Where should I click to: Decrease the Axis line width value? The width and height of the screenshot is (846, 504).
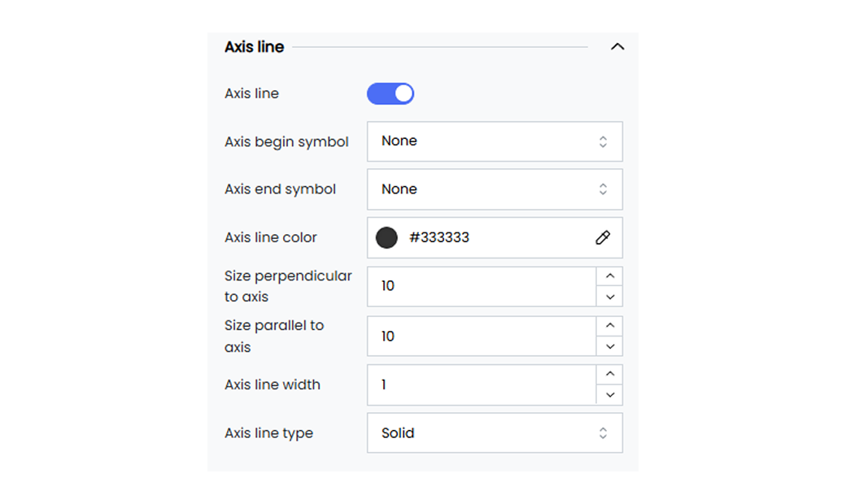click(x=609, y=394)
